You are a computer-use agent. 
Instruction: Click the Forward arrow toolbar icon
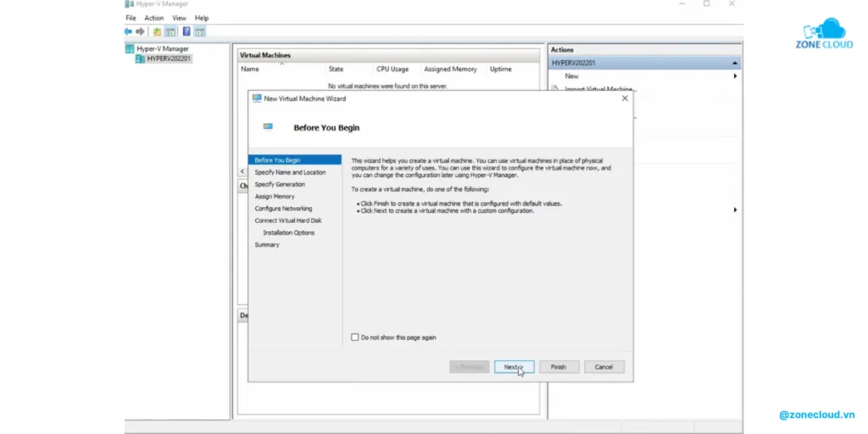pyautogui.click(x=140, y=31)
